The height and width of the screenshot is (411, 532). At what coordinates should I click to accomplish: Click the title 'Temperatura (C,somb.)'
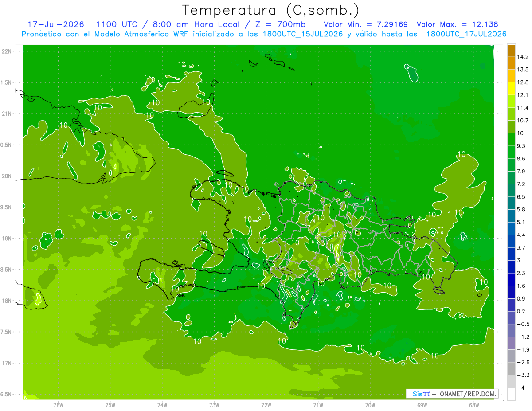point(271,11)
